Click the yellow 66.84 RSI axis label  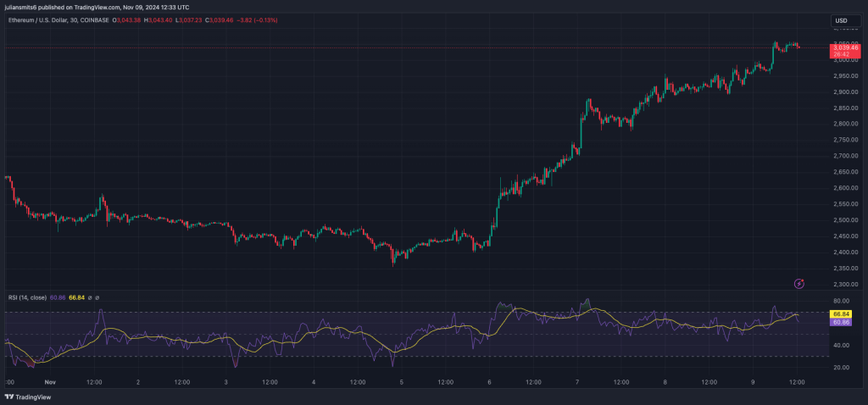pos(843,314)
